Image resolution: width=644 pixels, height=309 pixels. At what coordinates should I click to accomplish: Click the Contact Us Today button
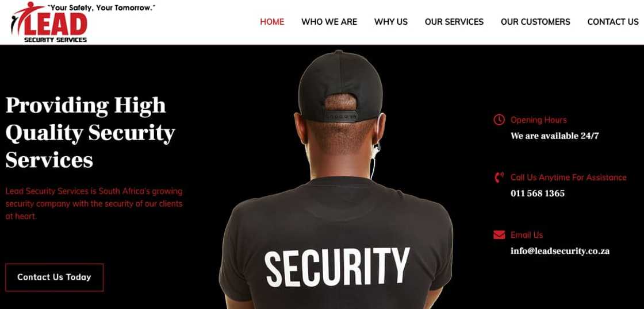click(54, 277)
